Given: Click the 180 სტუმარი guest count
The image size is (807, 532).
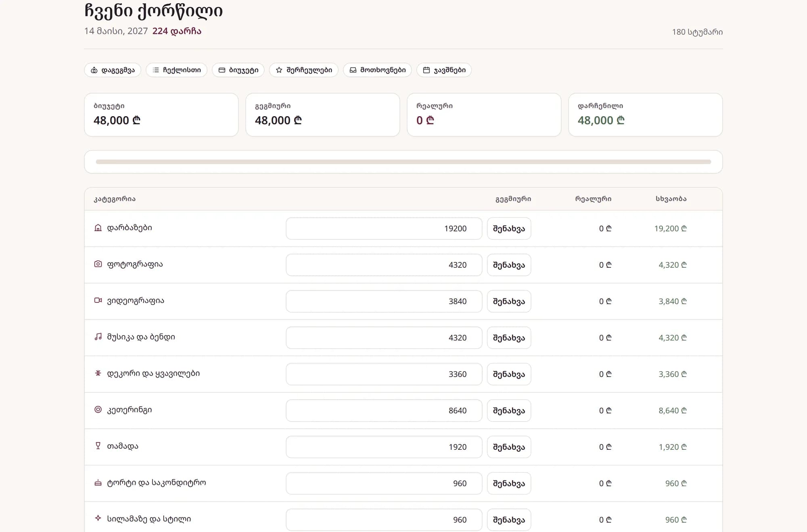Looking at the screenshot, I should (x=697, y=32).
